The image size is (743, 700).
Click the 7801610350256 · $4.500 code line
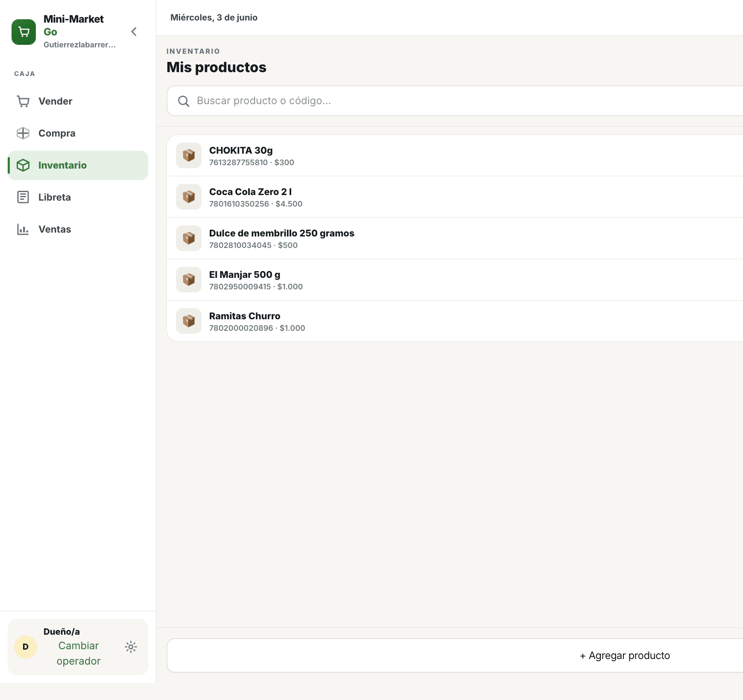256,204
